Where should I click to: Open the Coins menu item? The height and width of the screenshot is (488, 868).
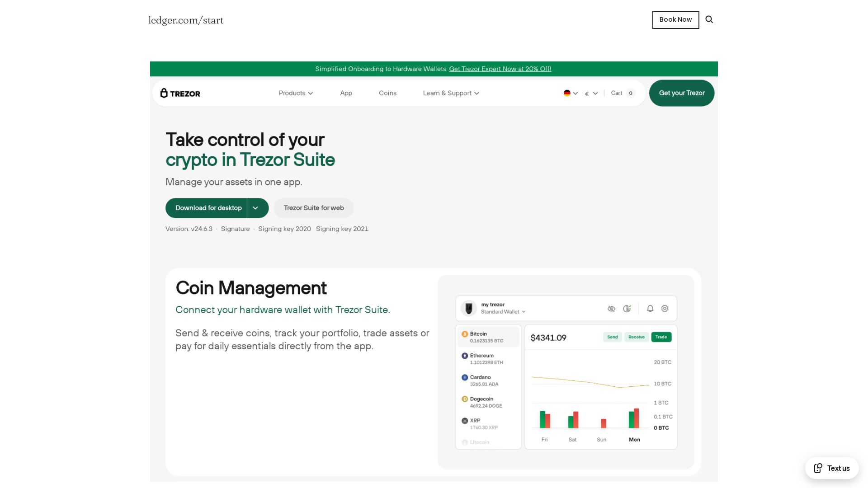click(x=388, y=93)
